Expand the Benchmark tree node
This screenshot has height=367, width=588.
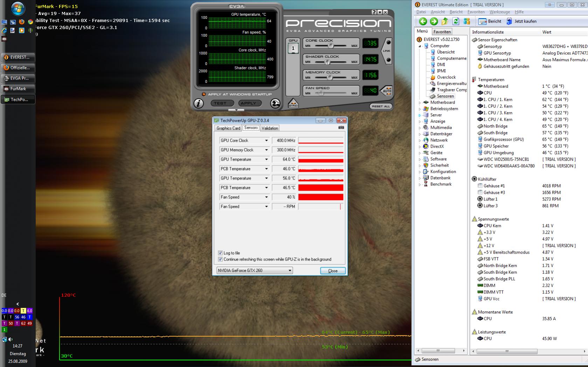tap(420, 184)
